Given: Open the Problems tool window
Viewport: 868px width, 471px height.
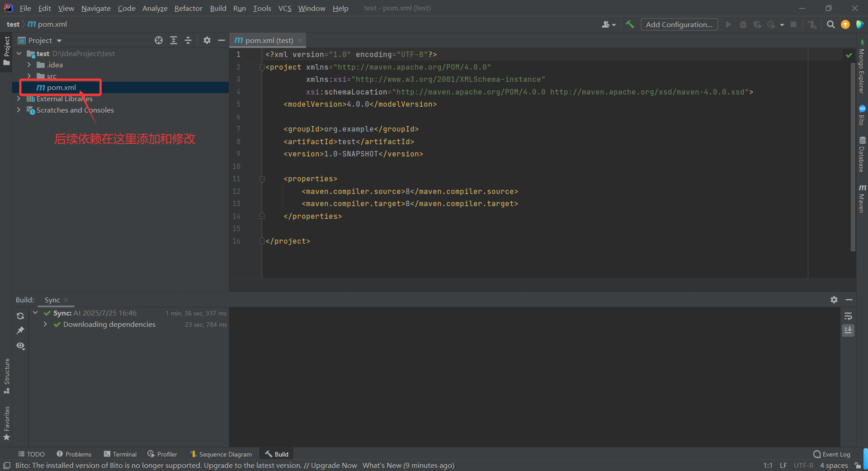Looking at the screenshot, I should pyautogui.click(x=74, y=454).
